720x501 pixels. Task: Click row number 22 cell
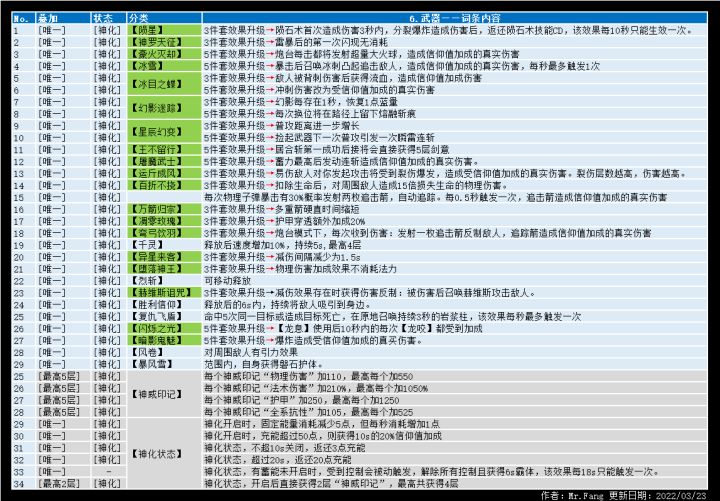23,281
